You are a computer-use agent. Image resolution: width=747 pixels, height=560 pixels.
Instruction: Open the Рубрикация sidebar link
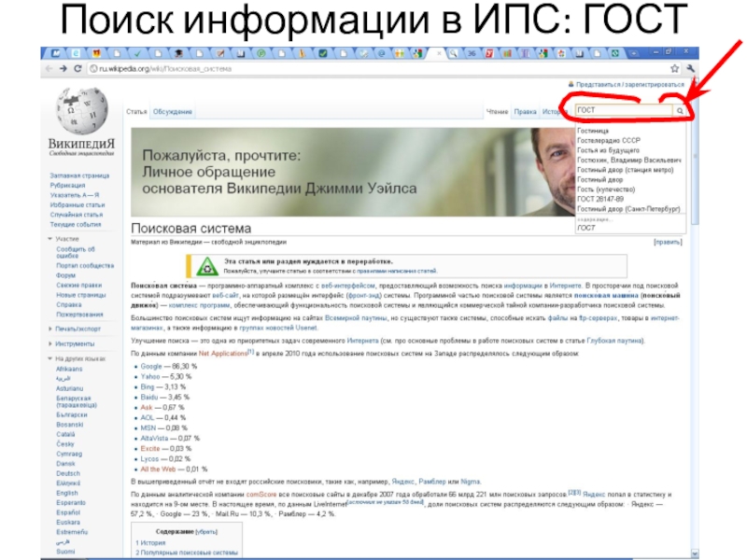click(67, 185)
